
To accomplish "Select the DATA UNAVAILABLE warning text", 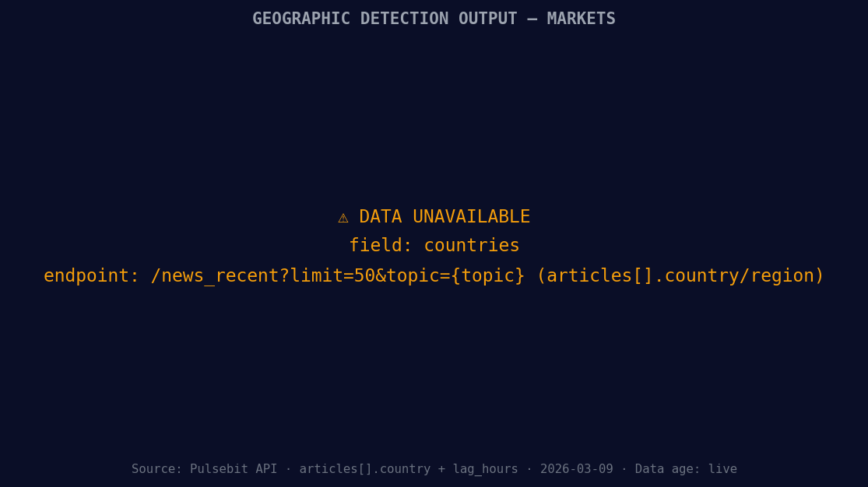I will coord(445,216).
